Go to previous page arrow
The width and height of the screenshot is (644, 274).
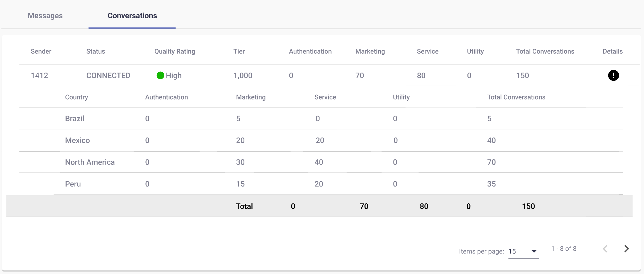coord(605,249)
